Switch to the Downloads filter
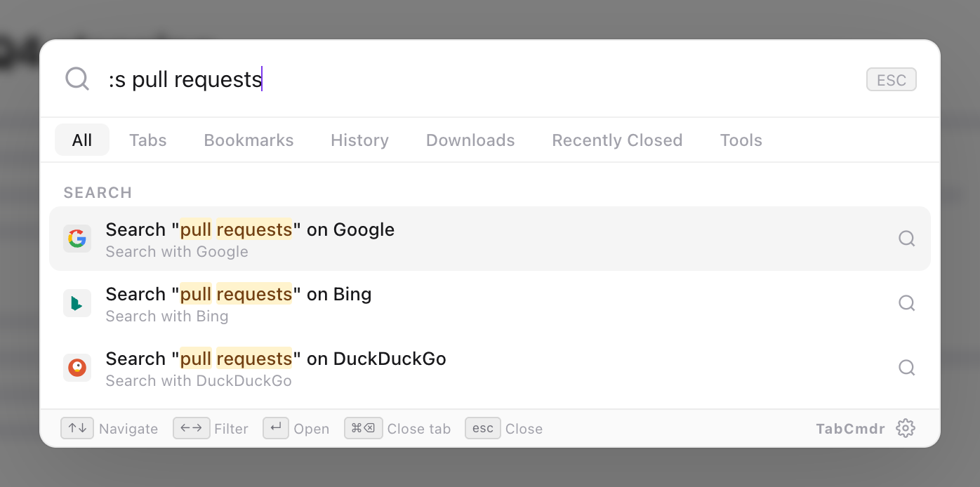The image size is (980, 487). click(x=470, y=140)
